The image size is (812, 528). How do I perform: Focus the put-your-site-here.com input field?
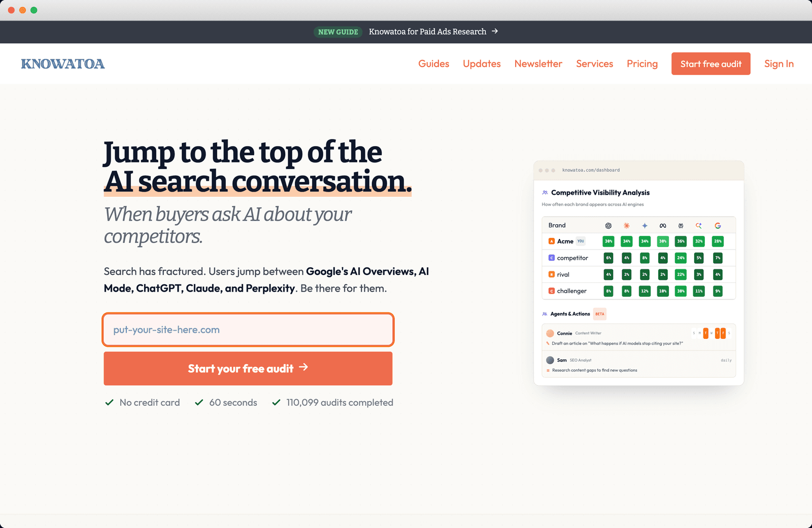(x=248, y=330)
